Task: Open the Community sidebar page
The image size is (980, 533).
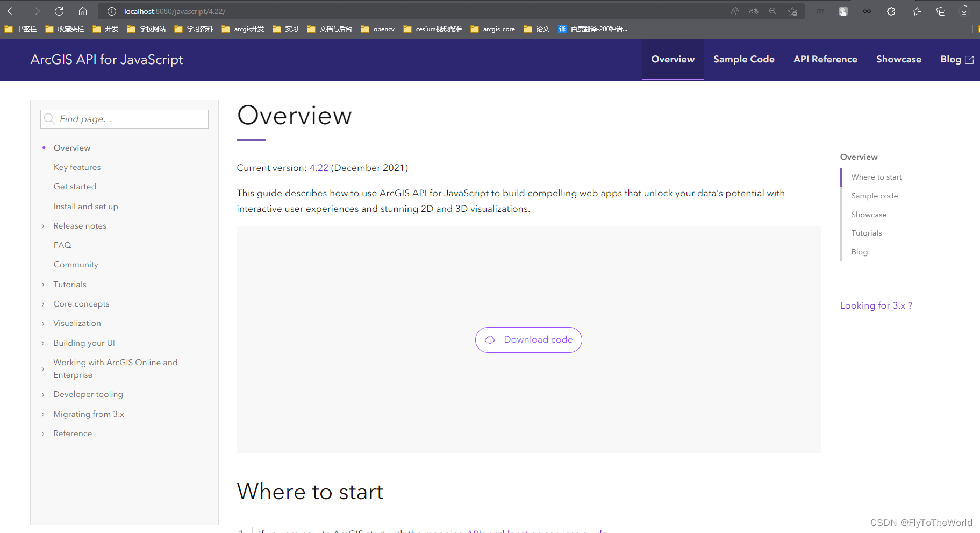Action: click(x=76, y=265)
